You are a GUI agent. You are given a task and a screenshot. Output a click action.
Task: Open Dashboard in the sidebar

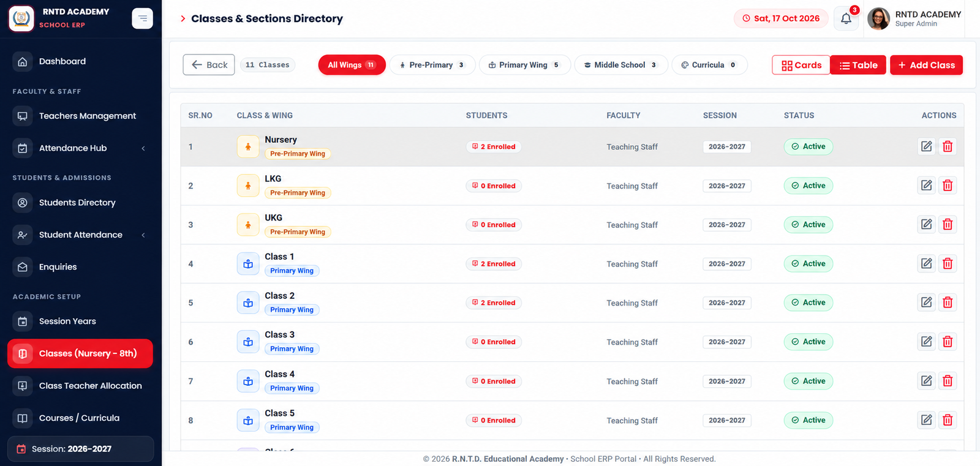(80, 61)
